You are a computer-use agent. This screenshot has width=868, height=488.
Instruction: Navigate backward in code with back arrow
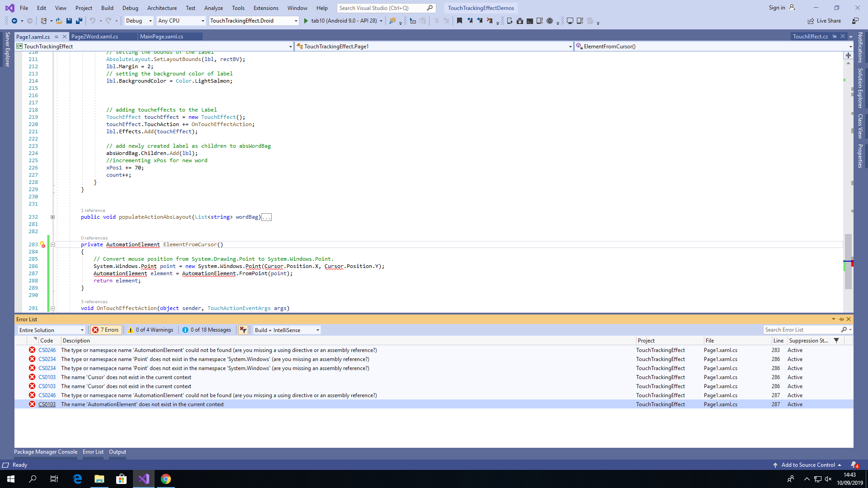[14, 21]
